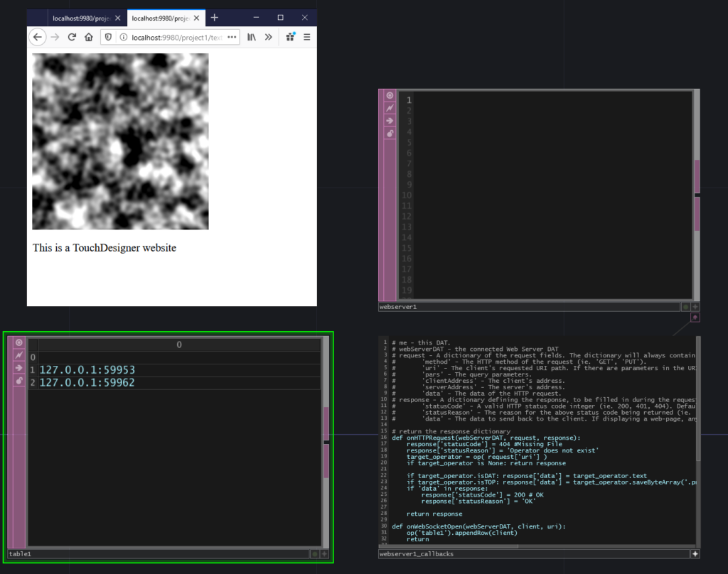Image resolution: width=728 pixels, height=574 pixels.
Task: Open a new Firefox tab
Action: [x=214, y=18]
